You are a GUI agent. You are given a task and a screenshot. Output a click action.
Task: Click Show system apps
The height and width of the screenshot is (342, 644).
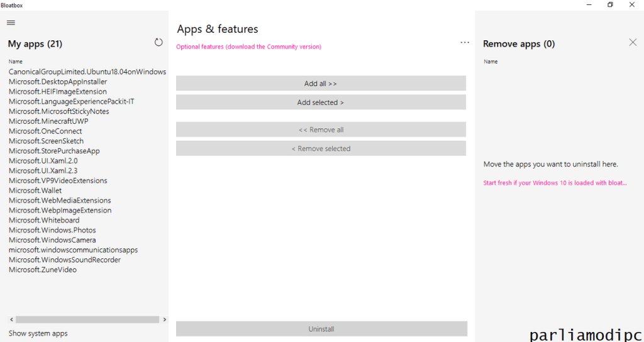tap(38, 333)
